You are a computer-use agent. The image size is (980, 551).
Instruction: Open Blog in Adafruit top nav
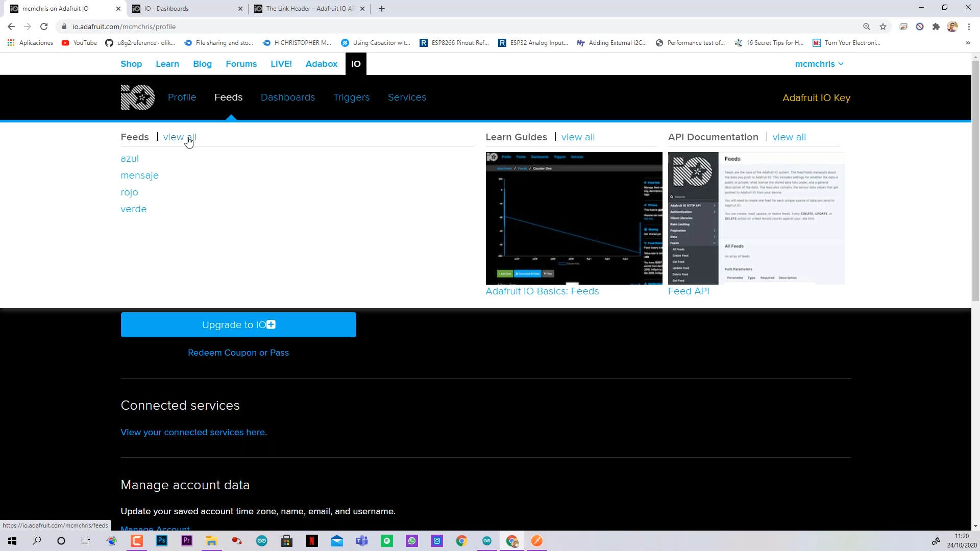[202, 64]
